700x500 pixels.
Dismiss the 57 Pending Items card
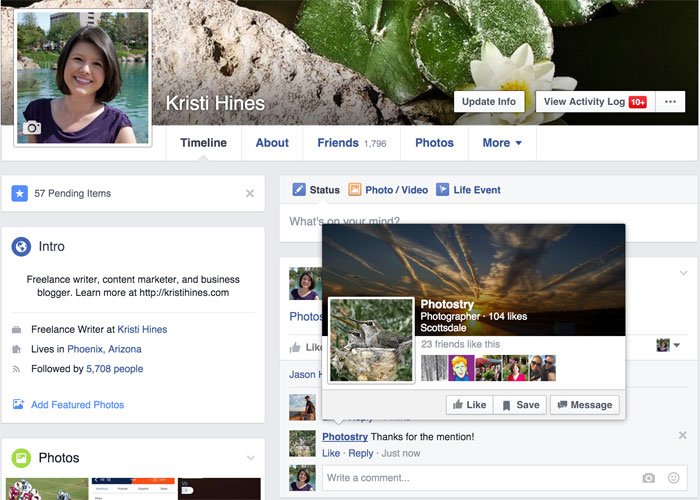point(250,193)
